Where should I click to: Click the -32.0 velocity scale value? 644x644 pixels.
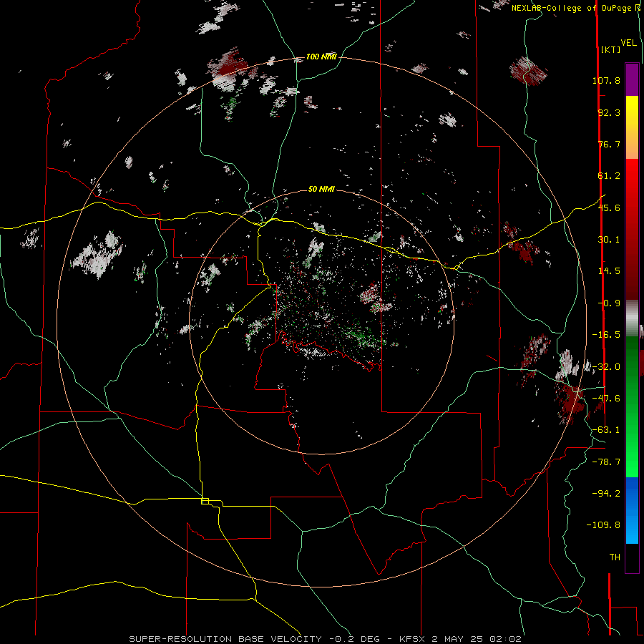point(606,366)
